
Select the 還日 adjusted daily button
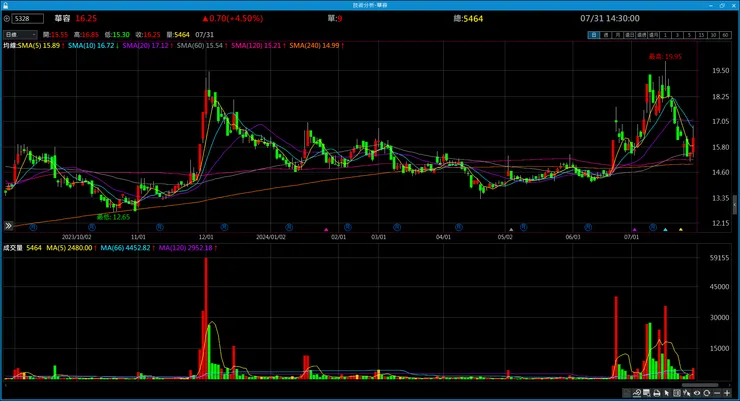pos(630,35)
